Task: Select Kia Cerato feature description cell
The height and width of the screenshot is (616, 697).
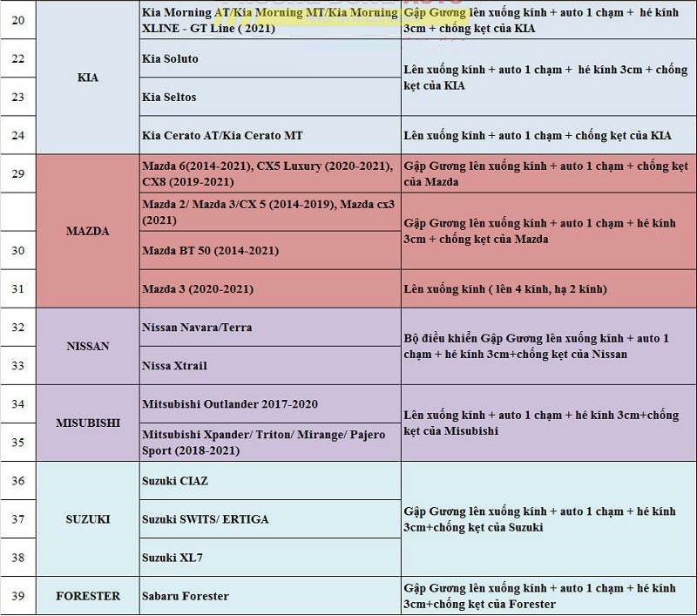Action: pyautogui.click(x=549, y=135)
